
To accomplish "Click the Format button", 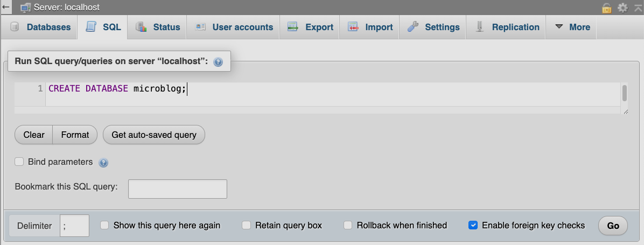I will 75,135.
